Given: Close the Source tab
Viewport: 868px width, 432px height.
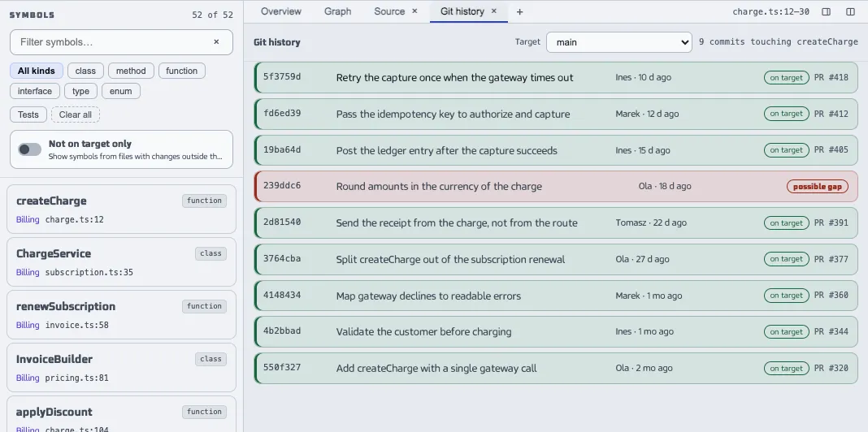Looking at the screenshot, I should (414, 11).
